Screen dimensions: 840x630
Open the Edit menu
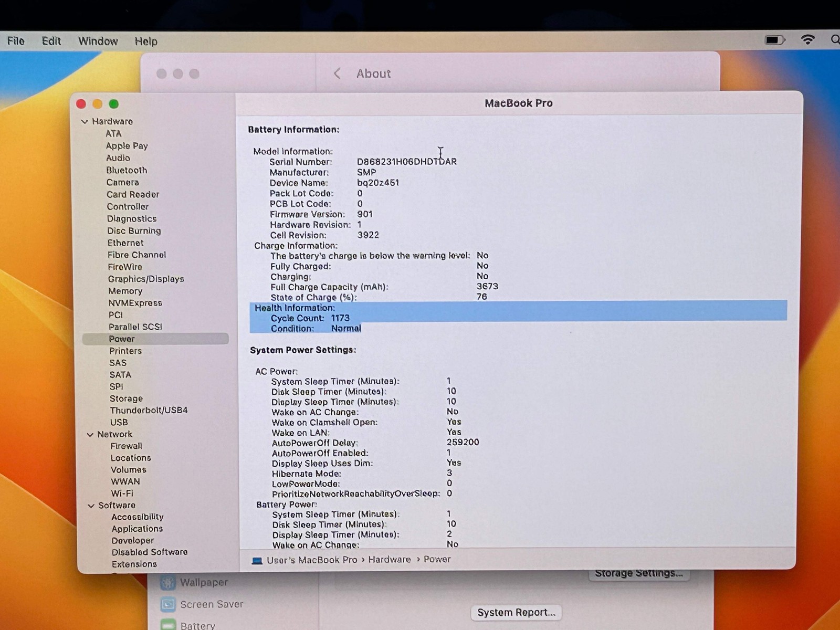(x=51, y=41)
